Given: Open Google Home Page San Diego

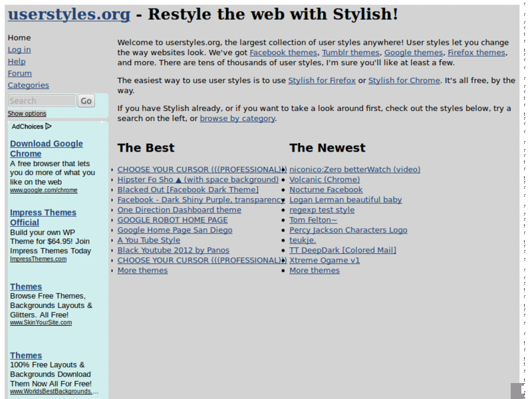Looking at the screenshot, I should tap(175, 230).
